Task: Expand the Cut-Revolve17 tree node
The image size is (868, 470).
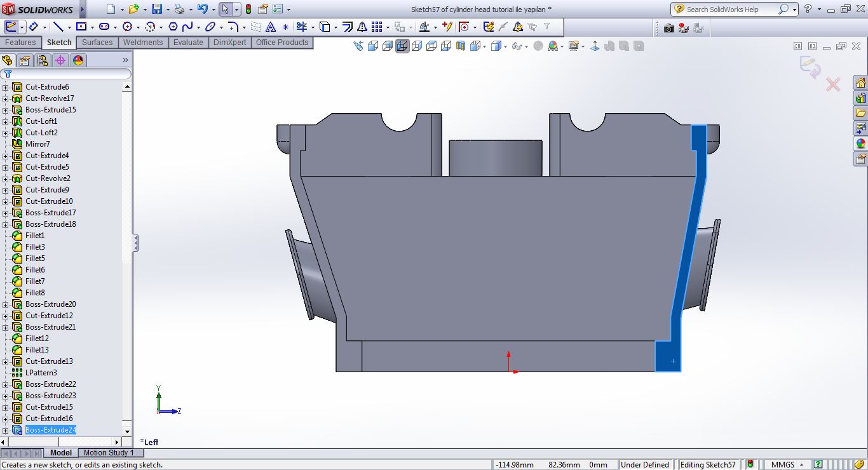Action: pyautogui.click(x=5, y=99)
